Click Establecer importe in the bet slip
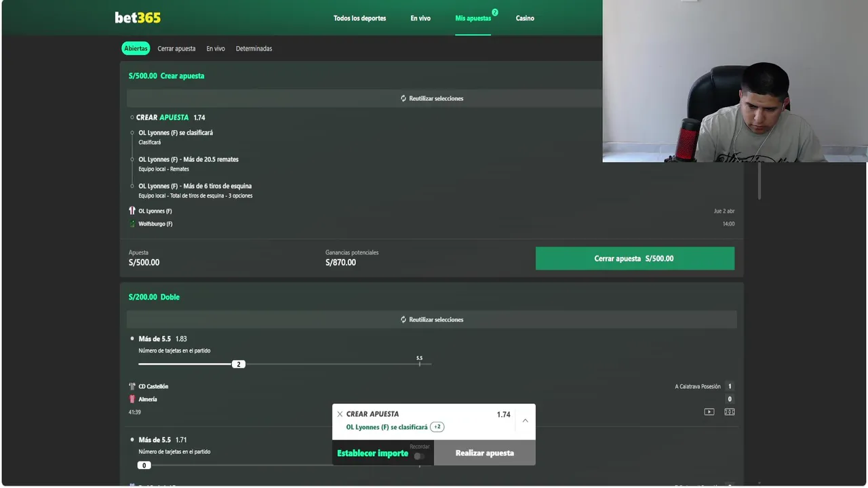 (372, 453)
